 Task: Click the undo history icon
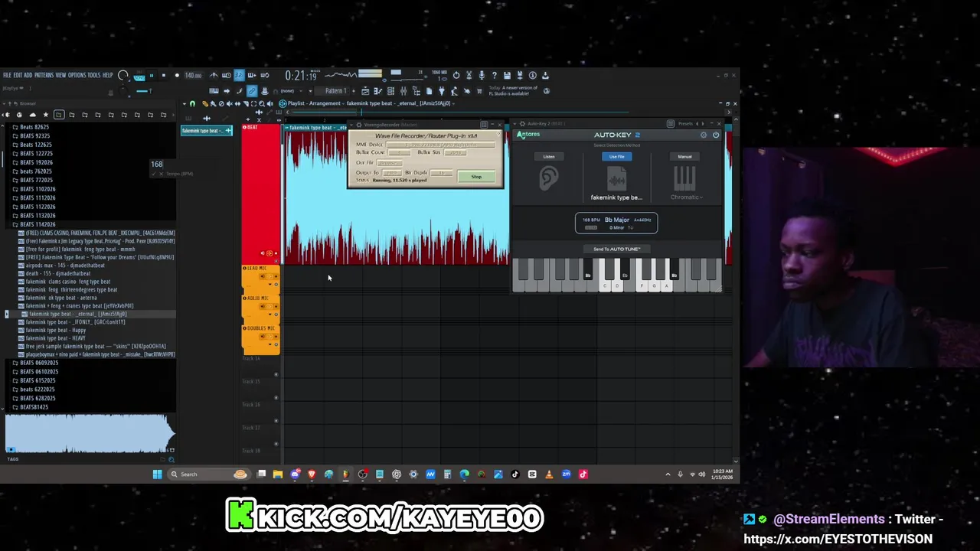[x=456, y=75]
